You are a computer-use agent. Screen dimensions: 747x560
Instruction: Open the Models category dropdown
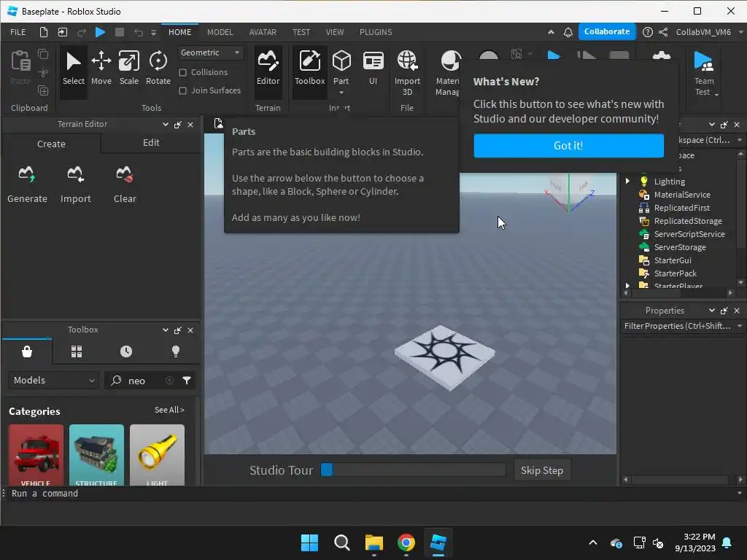pyautogui.click(x=53, y=380)
